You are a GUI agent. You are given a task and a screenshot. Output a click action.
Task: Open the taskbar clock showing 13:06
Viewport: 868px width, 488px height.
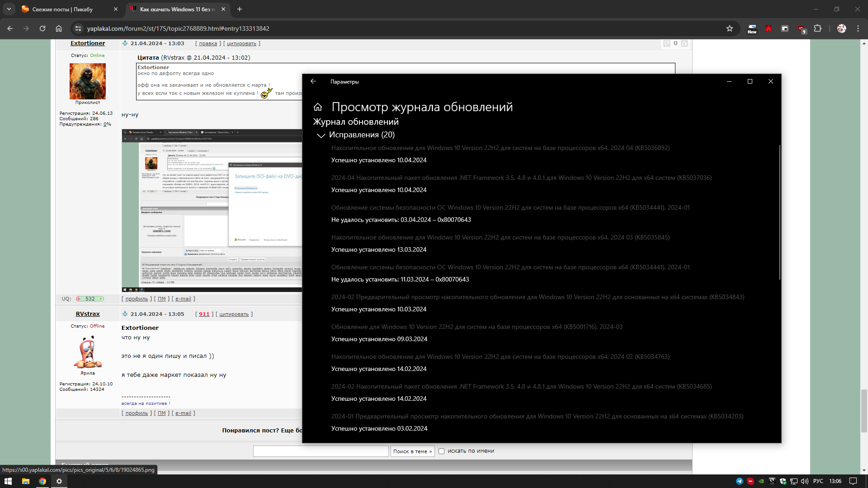[835, 481]
